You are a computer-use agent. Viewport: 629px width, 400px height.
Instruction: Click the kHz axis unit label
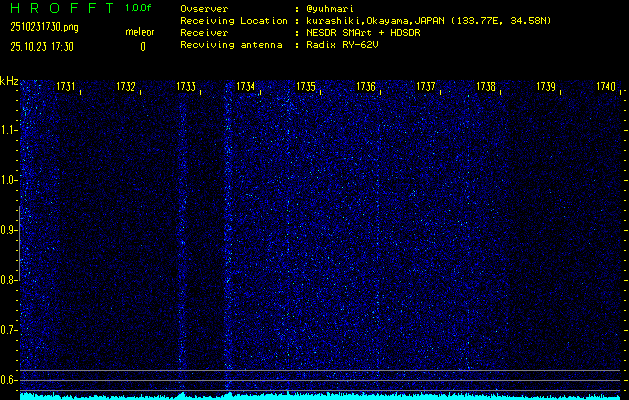[x=9, y=81]
